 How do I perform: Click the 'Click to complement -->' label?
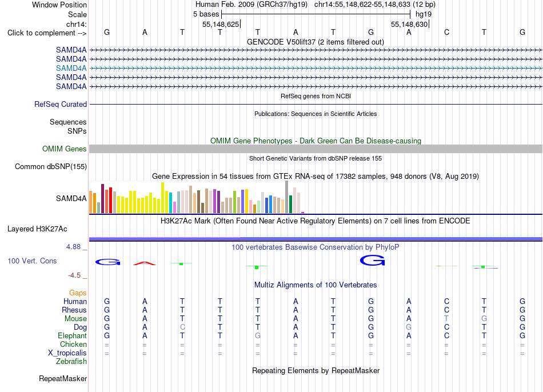click(x=47, y=33)
